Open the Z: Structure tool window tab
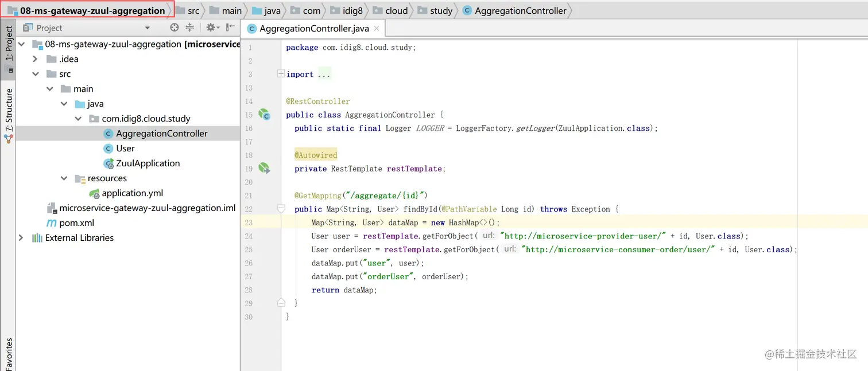Screen dimensions: 868x371 click(8, 116)
